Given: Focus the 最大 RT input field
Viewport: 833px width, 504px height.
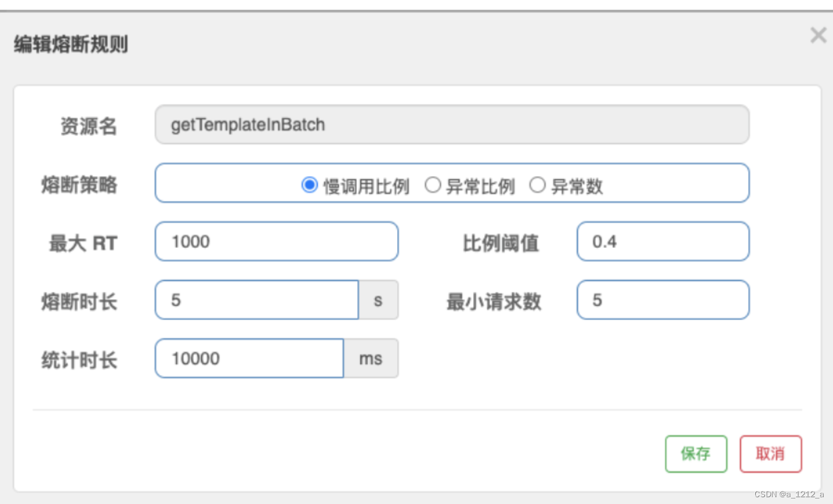Looking at the screenshot, I should click(276, 241).
